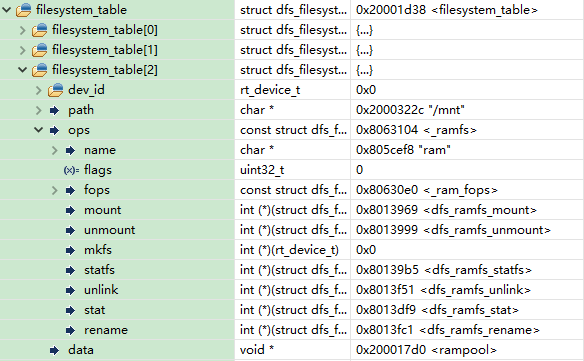The image size is (584, 361).
Task: Click the filesystem_table[1] struct icon
Action: tap(39, 50)
